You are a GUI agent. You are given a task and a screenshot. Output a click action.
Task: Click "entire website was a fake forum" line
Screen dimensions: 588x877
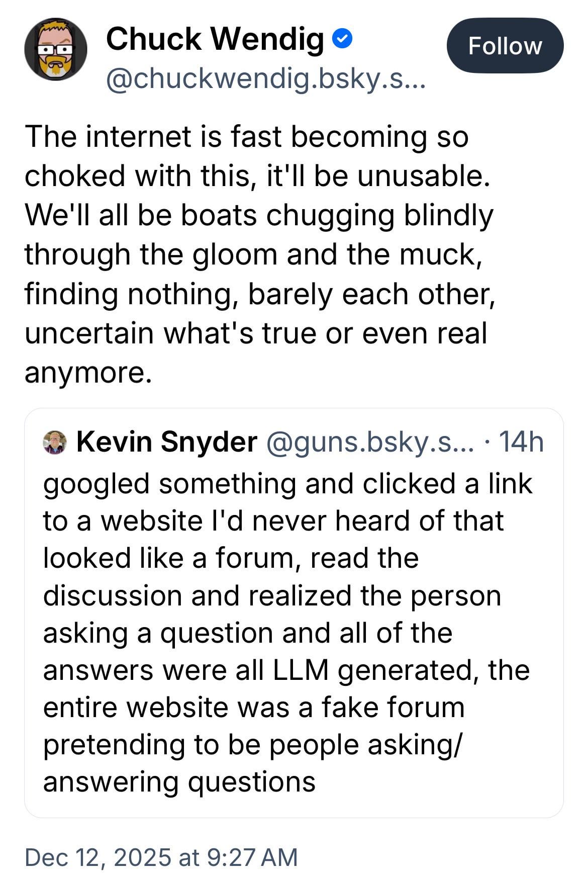pos(253,707)
